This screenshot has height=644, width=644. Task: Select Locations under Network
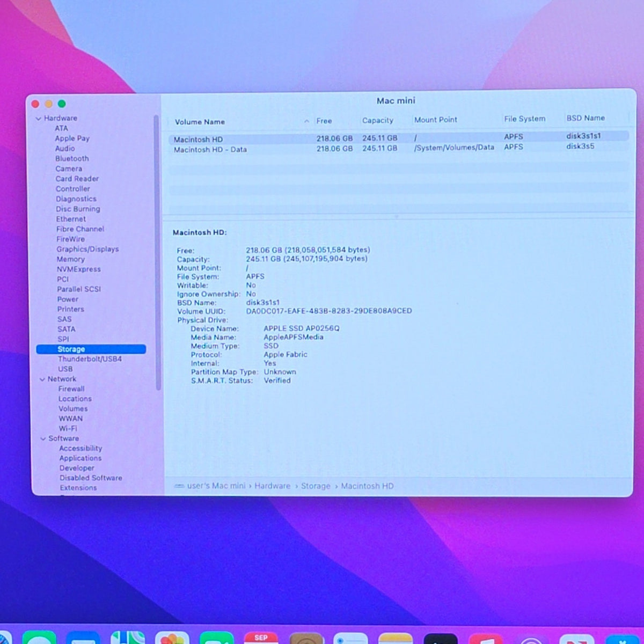pyautogui.click(x=75, y=399)
